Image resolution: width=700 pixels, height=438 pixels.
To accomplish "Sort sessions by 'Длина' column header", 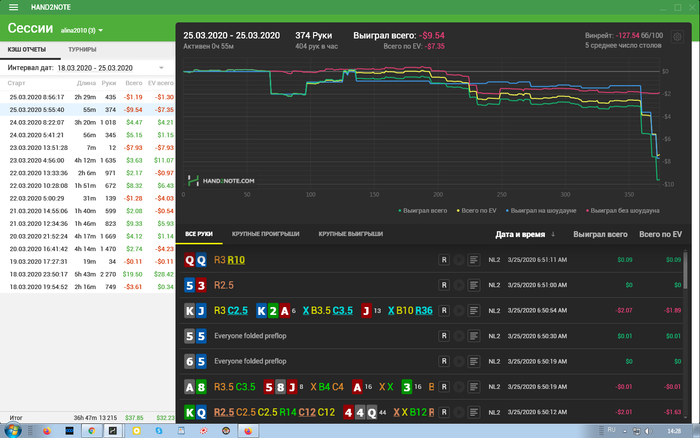I will tap(86, 83).
